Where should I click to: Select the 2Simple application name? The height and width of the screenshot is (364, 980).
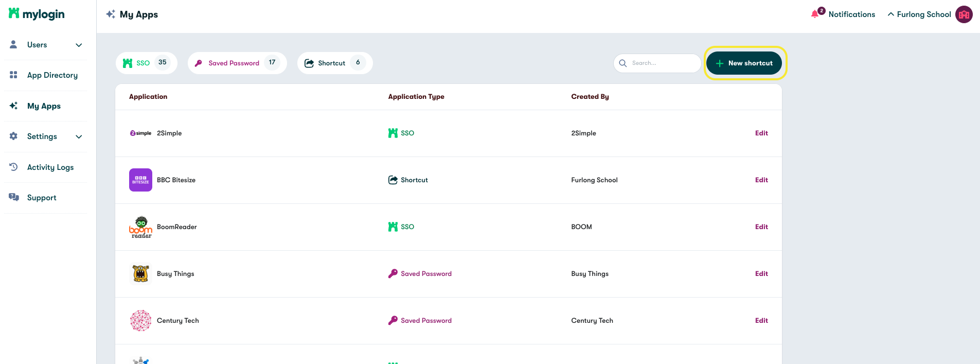pyautogui.click(x=169, y=133)
